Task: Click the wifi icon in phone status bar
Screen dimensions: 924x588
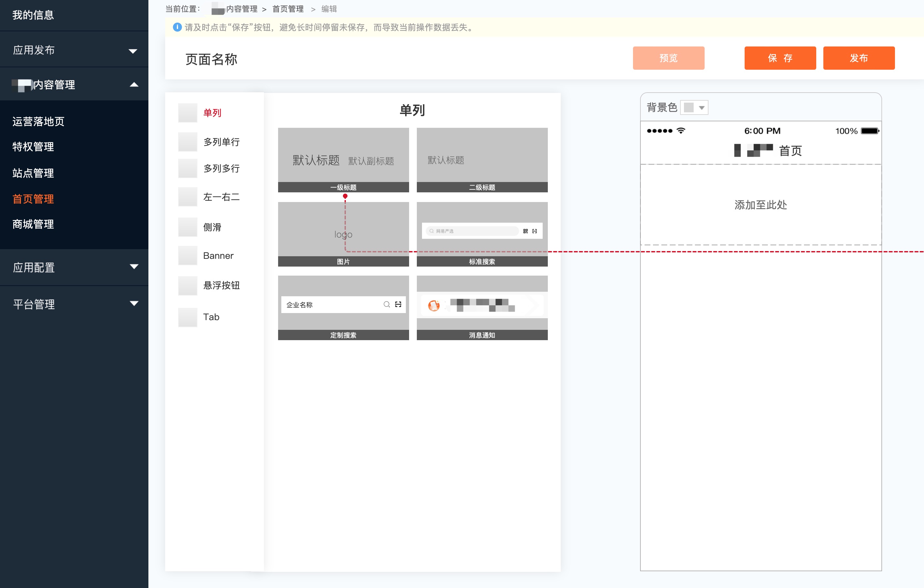Action: point(681,130)
